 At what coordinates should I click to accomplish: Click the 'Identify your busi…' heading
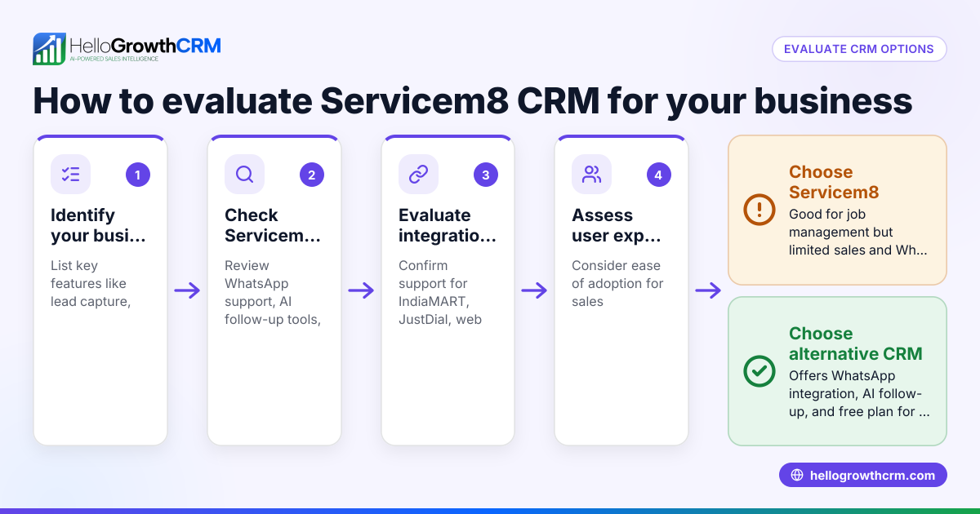[x=100, y=226]
